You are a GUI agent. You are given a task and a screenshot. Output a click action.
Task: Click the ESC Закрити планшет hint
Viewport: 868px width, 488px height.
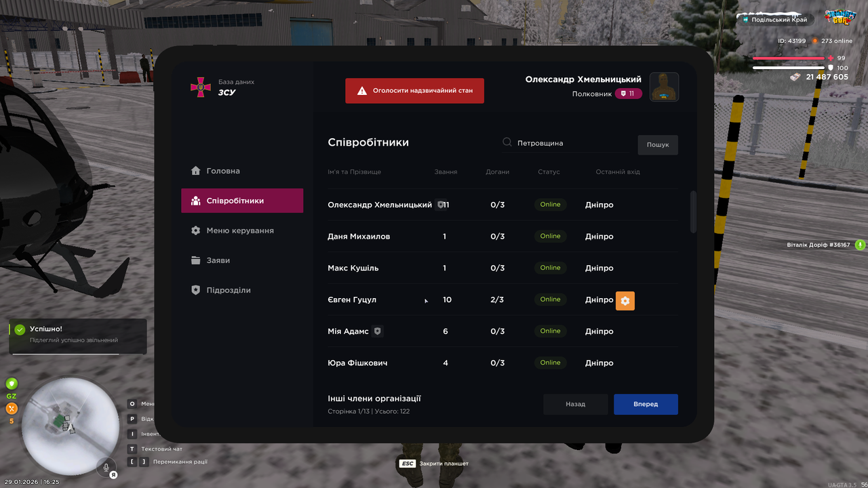433,464
